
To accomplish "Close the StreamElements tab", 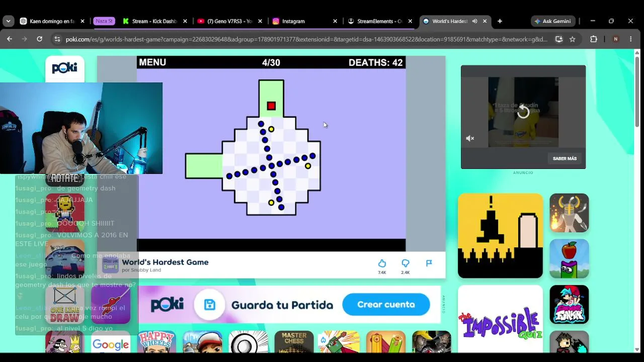I will 410,21.
